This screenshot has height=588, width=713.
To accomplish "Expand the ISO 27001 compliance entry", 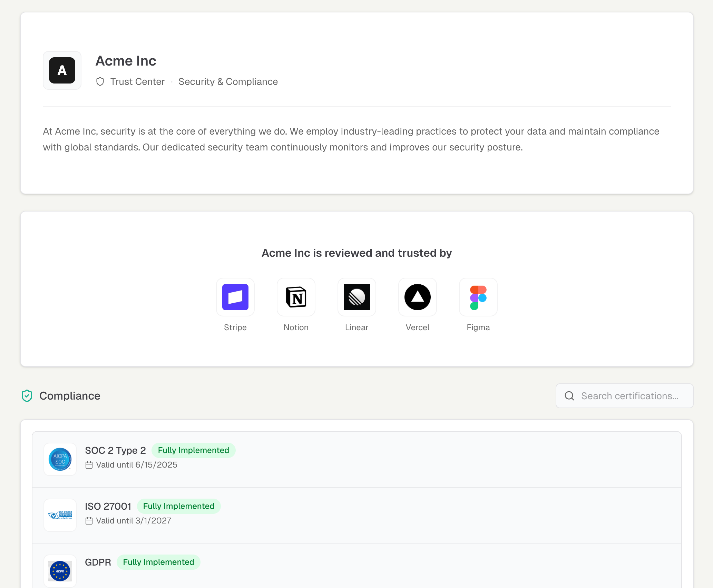I will coord(345,515).
